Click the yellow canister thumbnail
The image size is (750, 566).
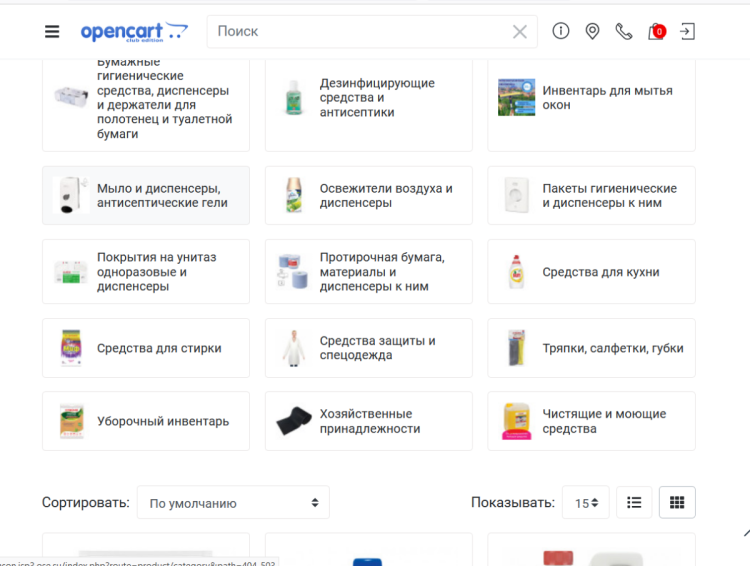(x=517, y=421)
